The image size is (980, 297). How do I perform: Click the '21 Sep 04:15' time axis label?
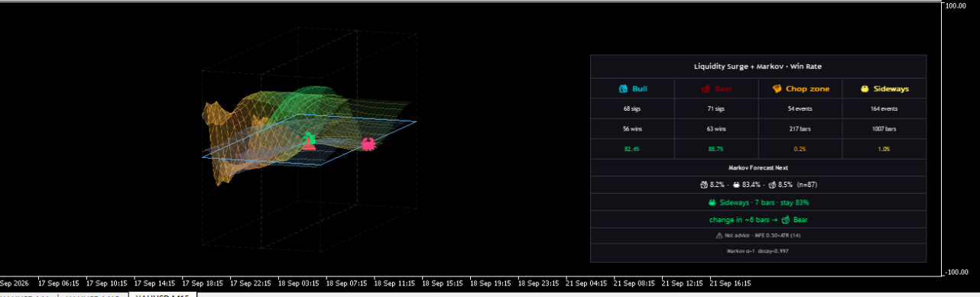tap(586, 282)
